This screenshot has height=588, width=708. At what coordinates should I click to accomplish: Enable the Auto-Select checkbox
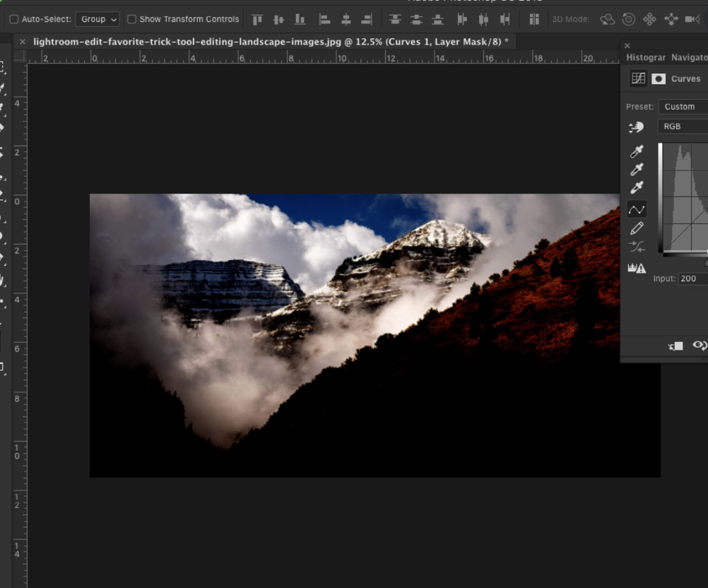point(14,19)
